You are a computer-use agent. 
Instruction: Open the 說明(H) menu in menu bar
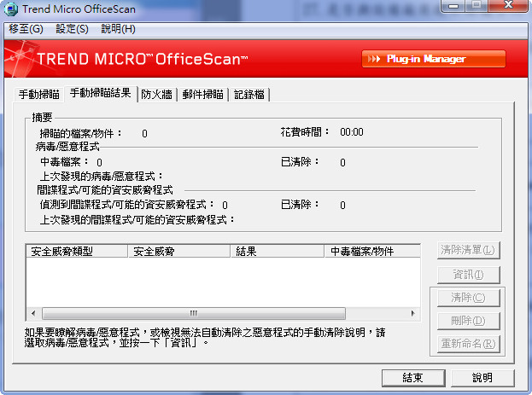click(x=118, y=29)
